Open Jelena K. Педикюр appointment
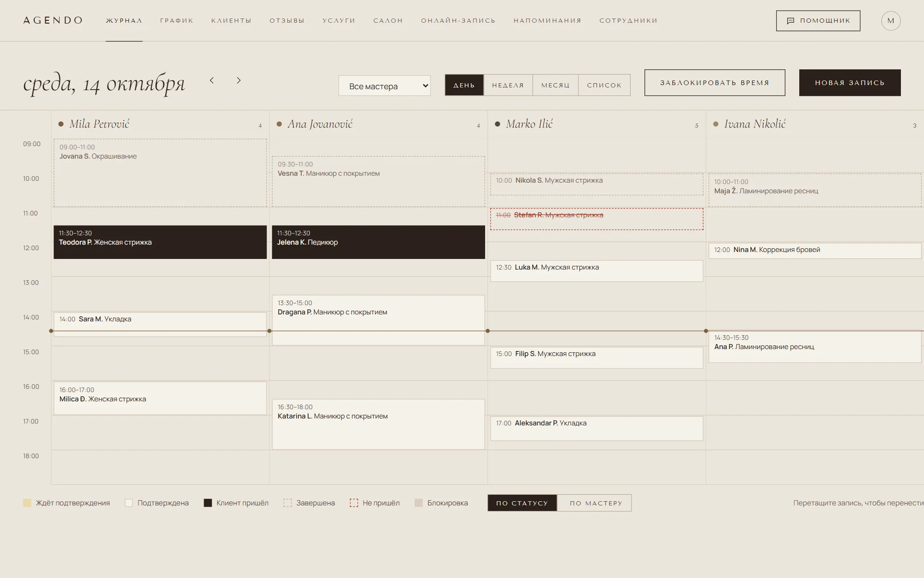 tap(378, 242)
